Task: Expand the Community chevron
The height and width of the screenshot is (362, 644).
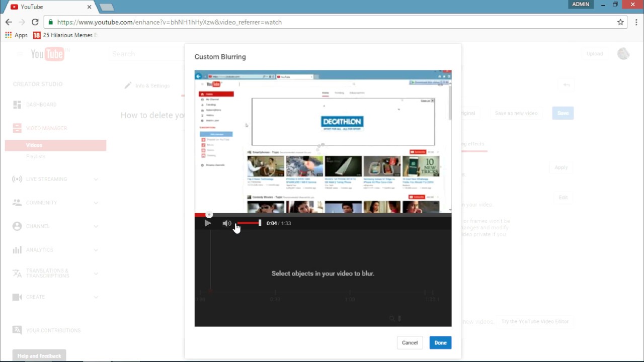Action: [96, 203]
